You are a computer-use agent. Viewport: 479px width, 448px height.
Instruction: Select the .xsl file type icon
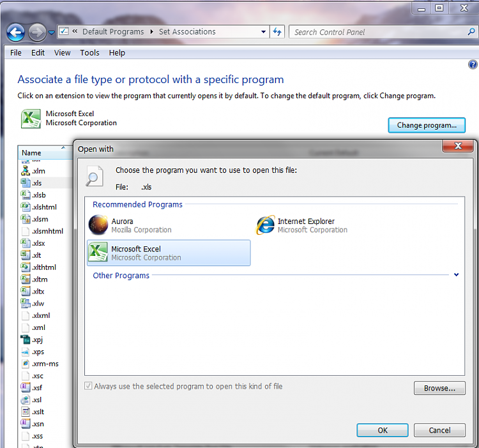point(26,399)
